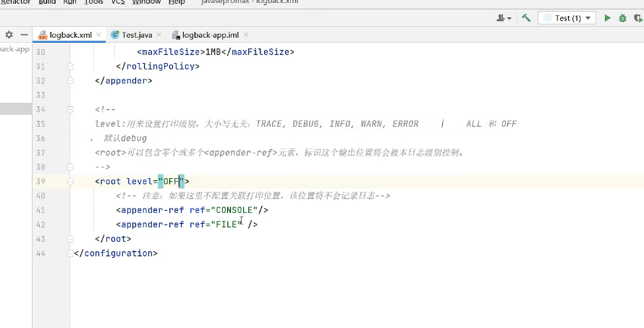Click the Test.java tab's class icon
Screen dimensions: 644x328
(x=115, y=35)
